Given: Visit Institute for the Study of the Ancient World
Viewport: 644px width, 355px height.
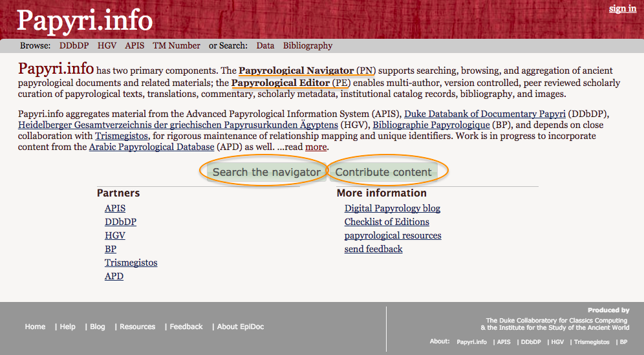Looking at the screenshot, I should click(558, 327).
